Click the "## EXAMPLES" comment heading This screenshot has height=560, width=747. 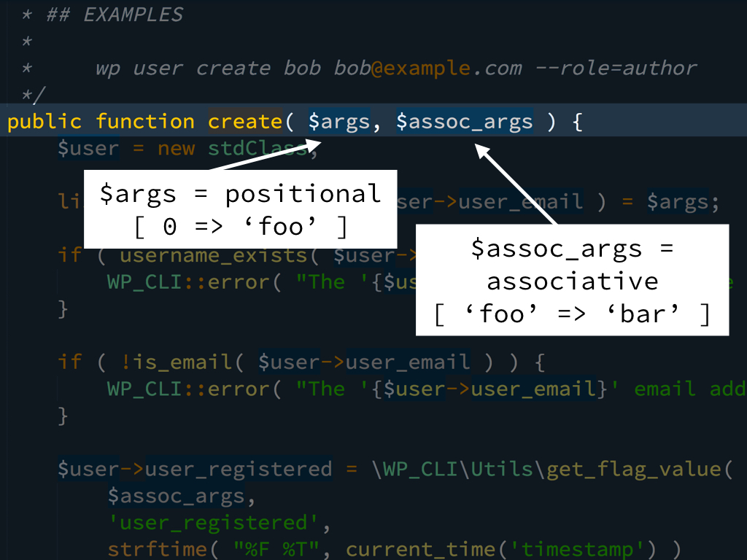point(115,15)
